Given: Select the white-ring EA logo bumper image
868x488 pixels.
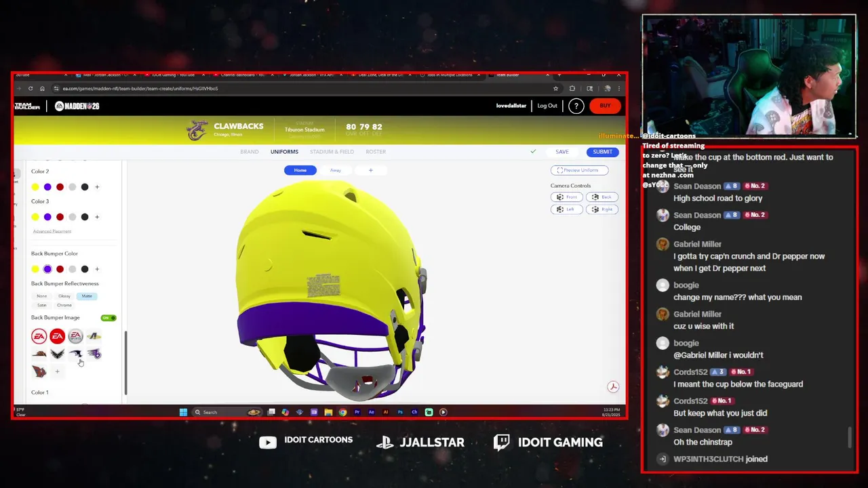Looking at the screenshot, I should (39, 336).
